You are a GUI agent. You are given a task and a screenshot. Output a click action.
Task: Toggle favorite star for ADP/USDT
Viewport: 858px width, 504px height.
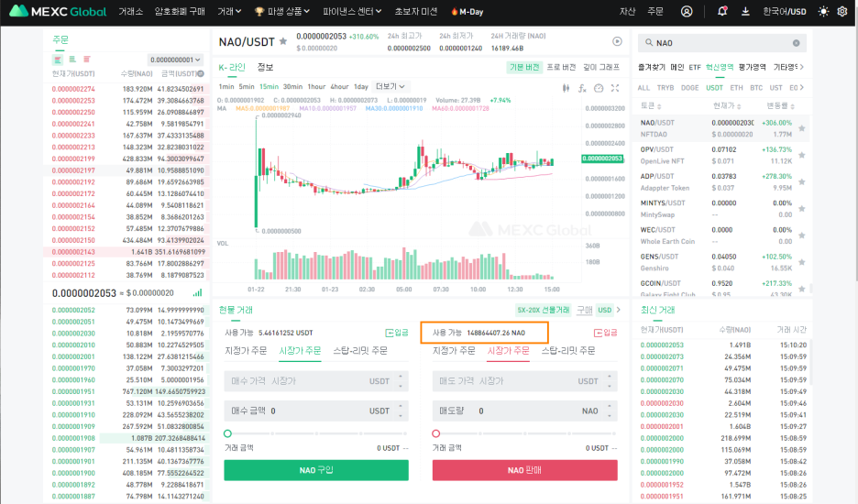click(802, 181)
